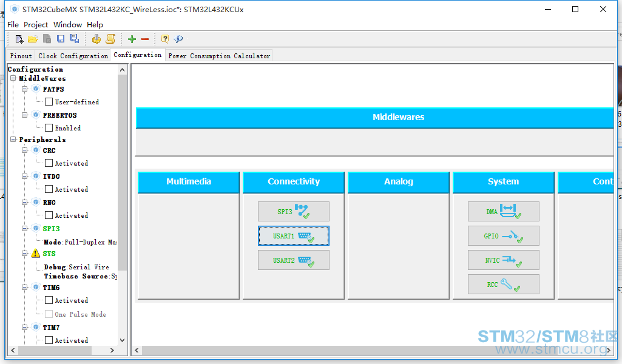Click the RNG cube icon in tree

36,202
